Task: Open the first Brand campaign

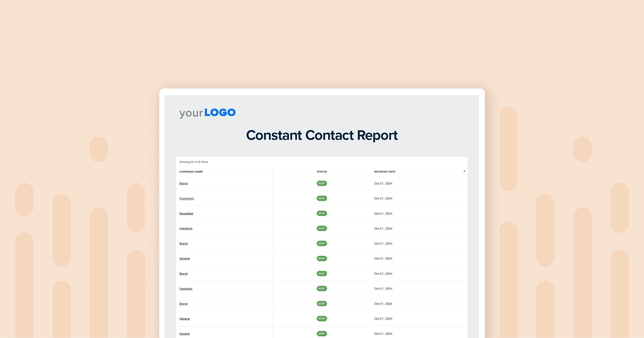Action: click(183, 183)
